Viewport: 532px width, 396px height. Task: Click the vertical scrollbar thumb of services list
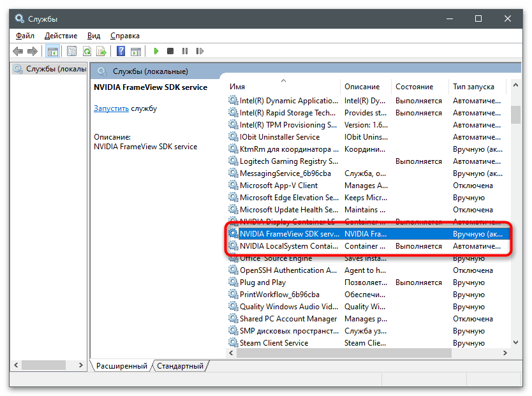coord(515,115)
